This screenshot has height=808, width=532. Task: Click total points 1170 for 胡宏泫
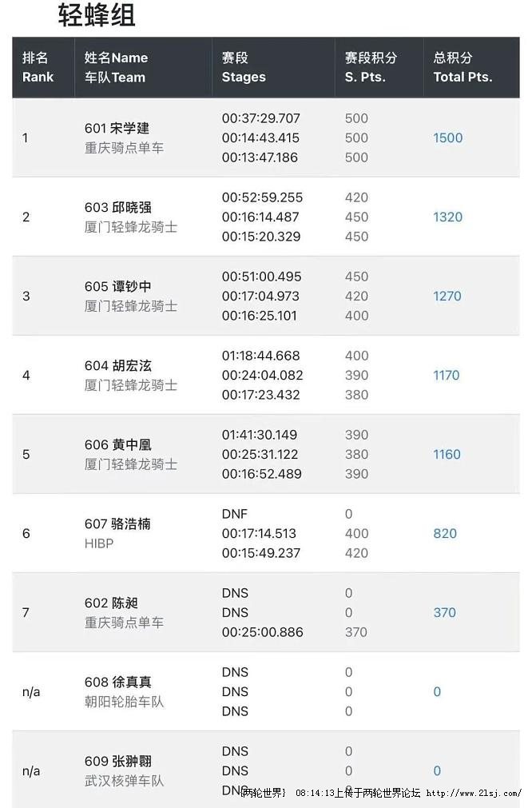pos(446,375)
